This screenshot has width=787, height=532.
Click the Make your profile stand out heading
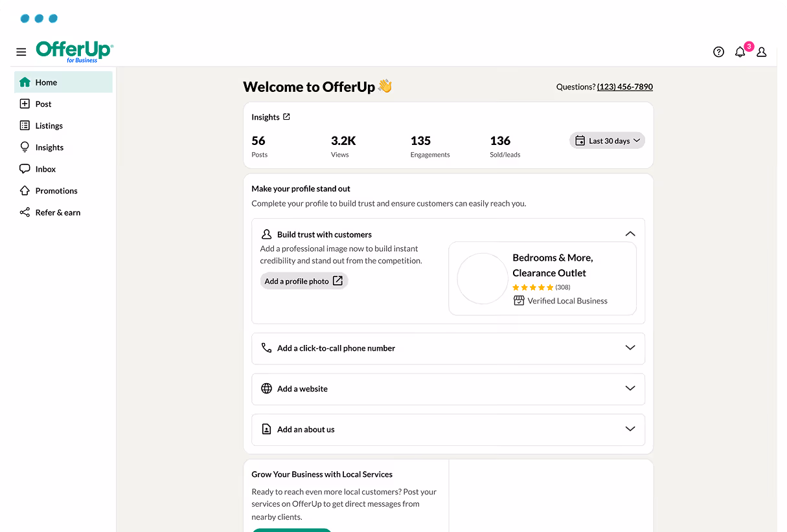tap(301, 189)
